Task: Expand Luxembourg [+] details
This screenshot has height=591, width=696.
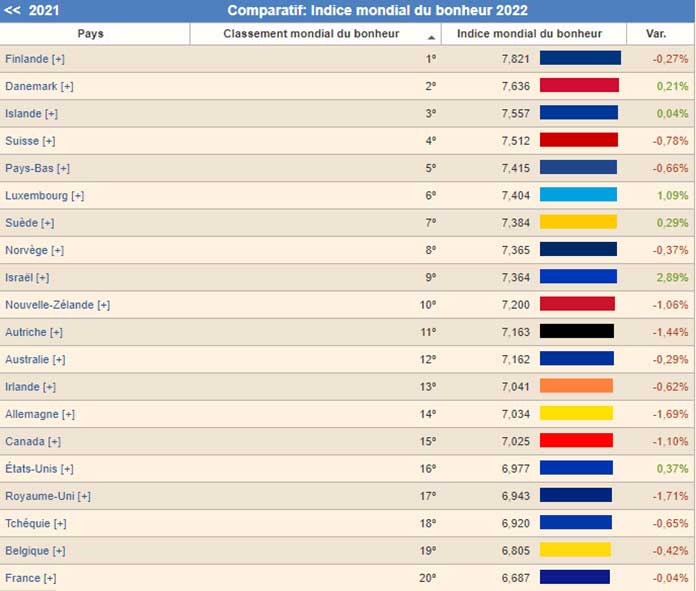Action: [78, 195]
